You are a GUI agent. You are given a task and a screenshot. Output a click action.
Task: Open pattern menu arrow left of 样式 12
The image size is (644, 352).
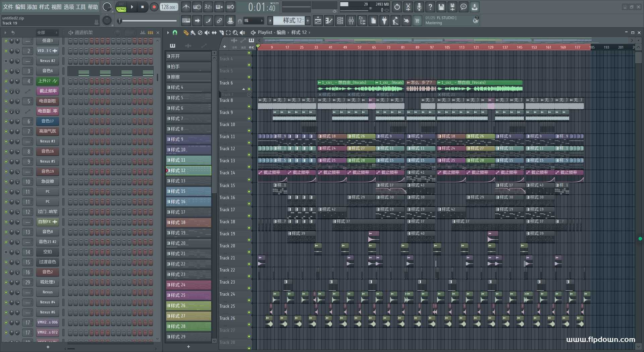pyautogui.click(x=270, y=21)
